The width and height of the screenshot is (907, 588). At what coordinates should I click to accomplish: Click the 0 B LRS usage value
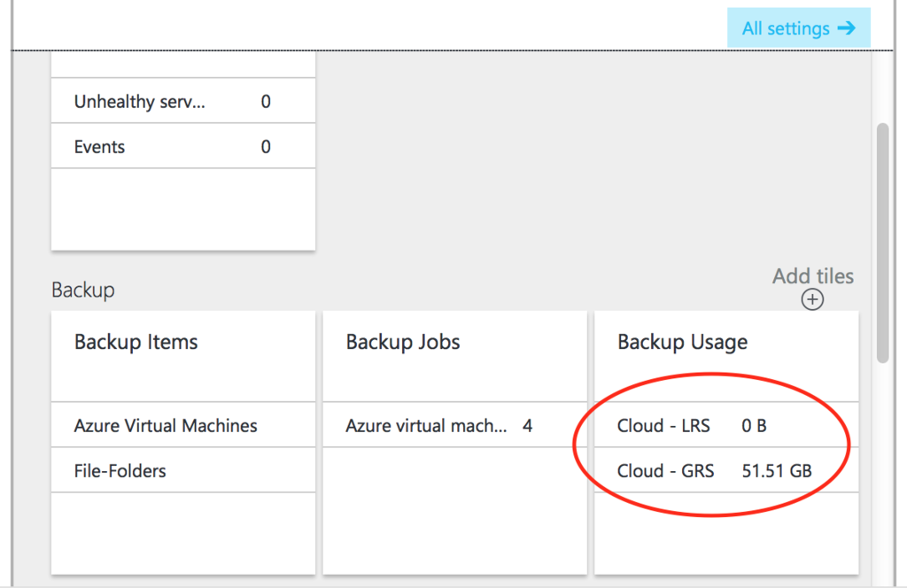click(x=754, y=426)
